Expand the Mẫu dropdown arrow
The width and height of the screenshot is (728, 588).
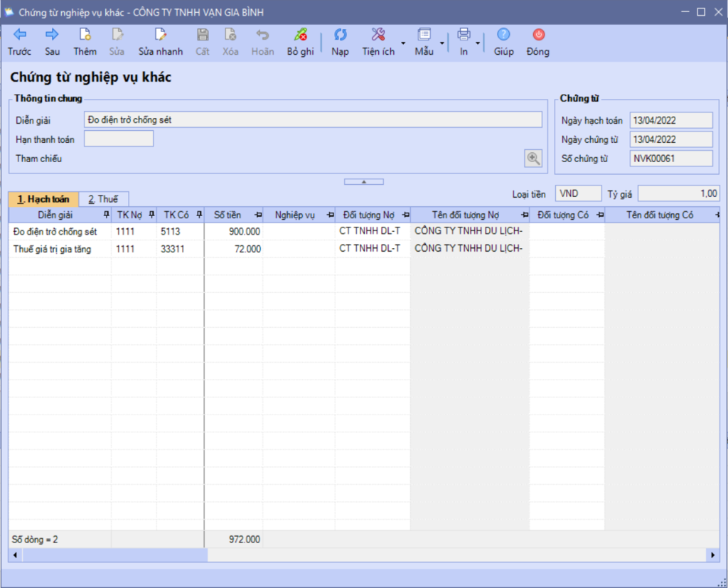[x=442, y=43]
